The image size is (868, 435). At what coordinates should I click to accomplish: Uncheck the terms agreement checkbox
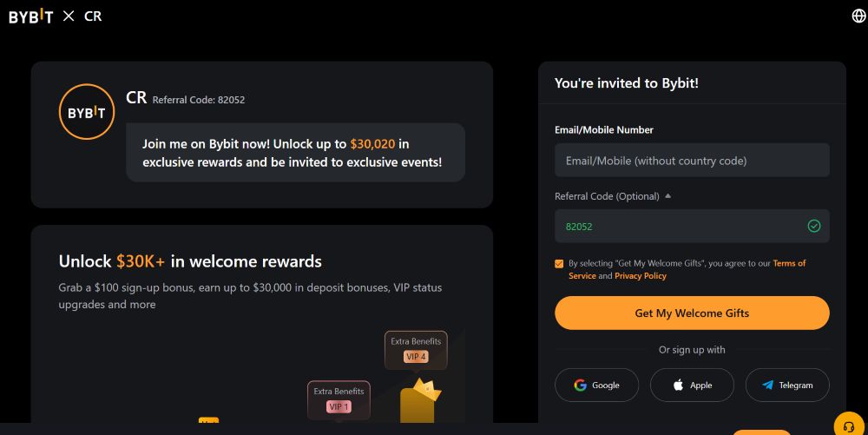(x=559, y=264)
